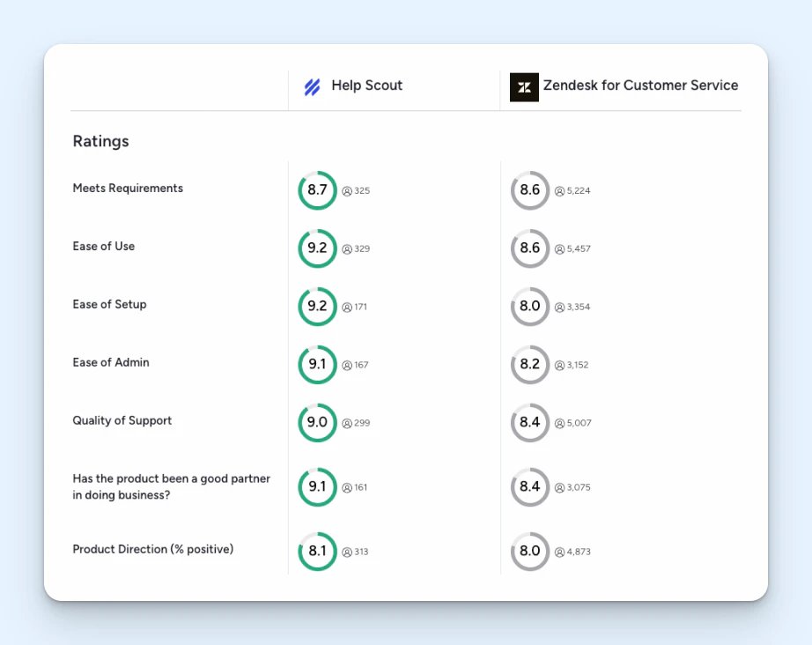Click reviewer icon beside 3,152 count
The height and width of the screenshot is (645, 812).
559,366
